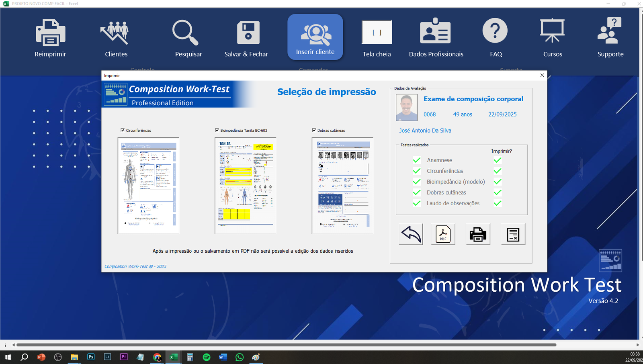Save report as PDF icon
Viewport: 643px width, 364px height.
(x=443, y=234)
